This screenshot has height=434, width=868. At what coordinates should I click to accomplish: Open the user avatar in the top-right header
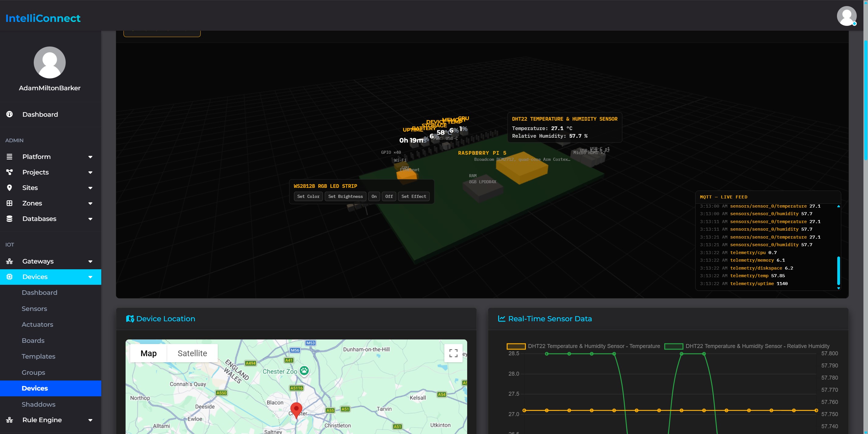pos(846,16)
